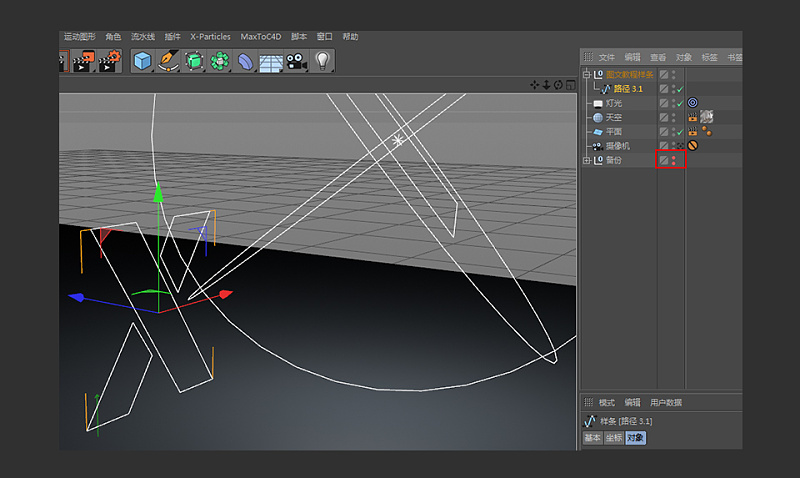Click the green array modeling tool icon
Viewport: 800px width, 478px height.
[x=219, y=61]
